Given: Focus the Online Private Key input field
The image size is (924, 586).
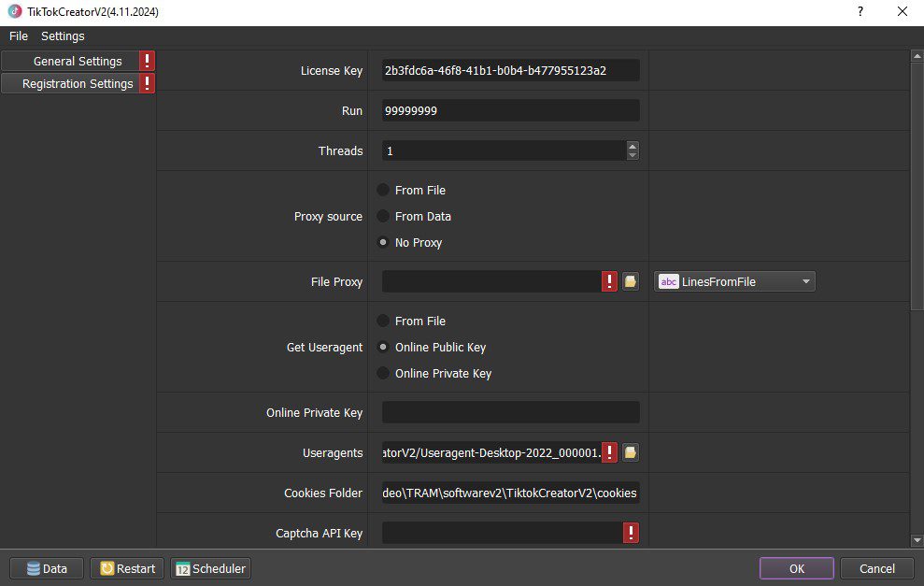Looking at the screenshot, I should [x=510, y=412].
